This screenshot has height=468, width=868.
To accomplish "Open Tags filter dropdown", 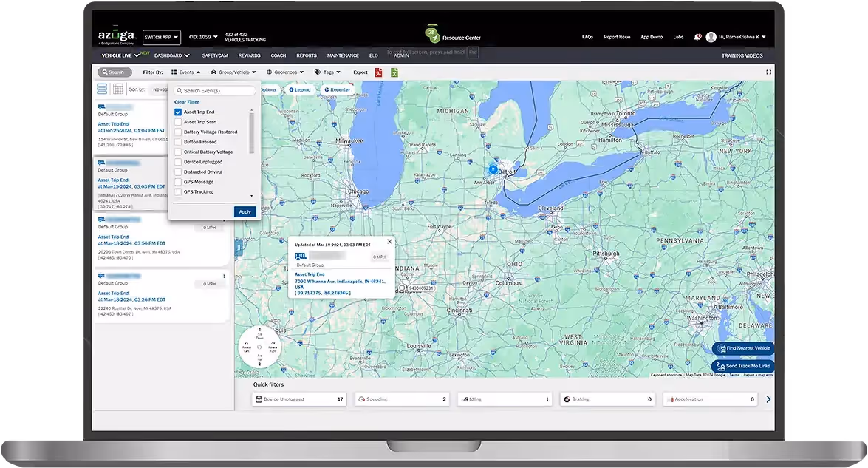I will (327, 72).
